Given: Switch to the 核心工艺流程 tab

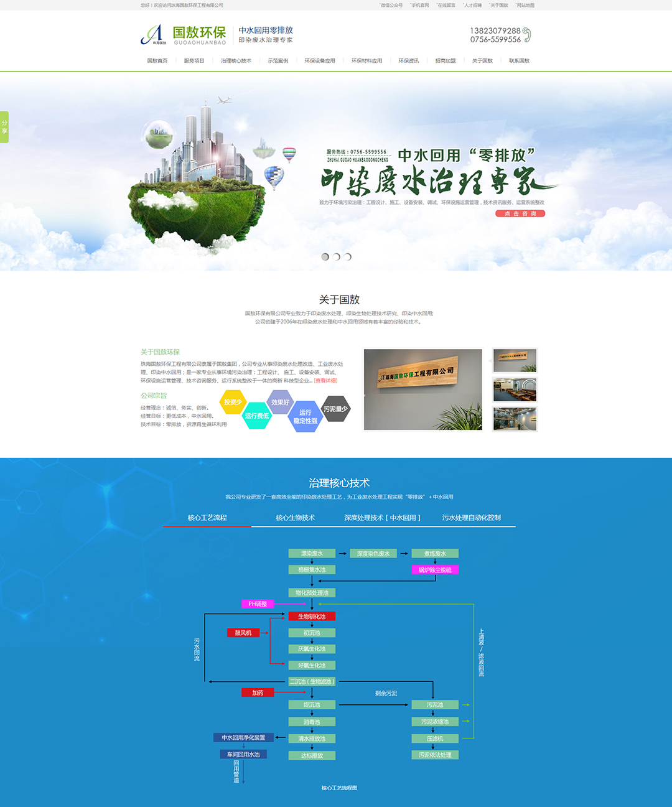Looking at the screenshot, I should pos(207,518).
